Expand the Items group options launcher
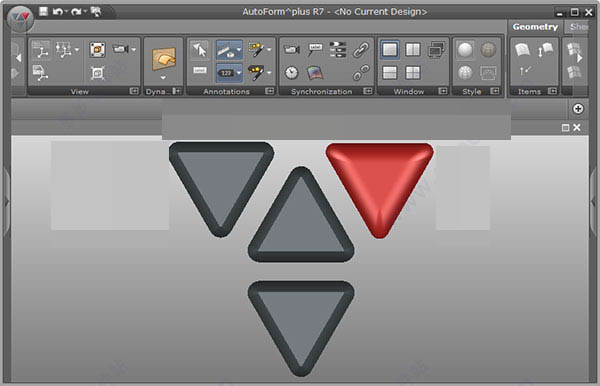This screenshot has width=600, height=386. click(552, 91)
